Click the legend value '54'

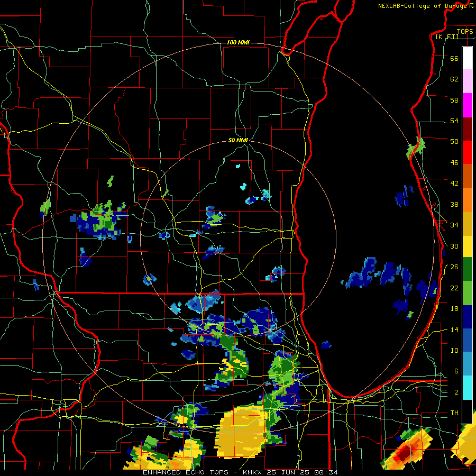click(x=454, y=121)
